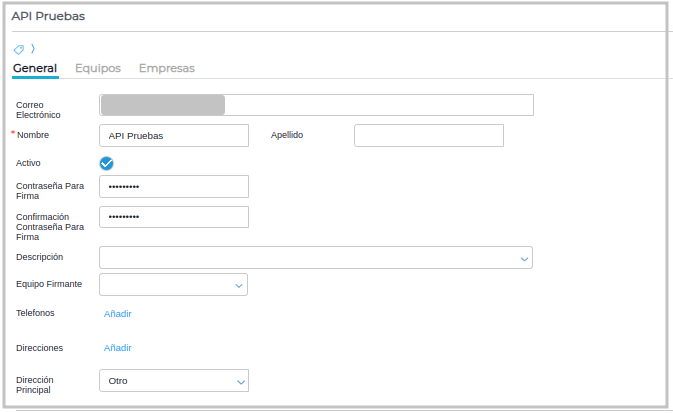Click the empty Apellido text field
673x413 pixels.
pyautogui.click(x=428, y=135)
